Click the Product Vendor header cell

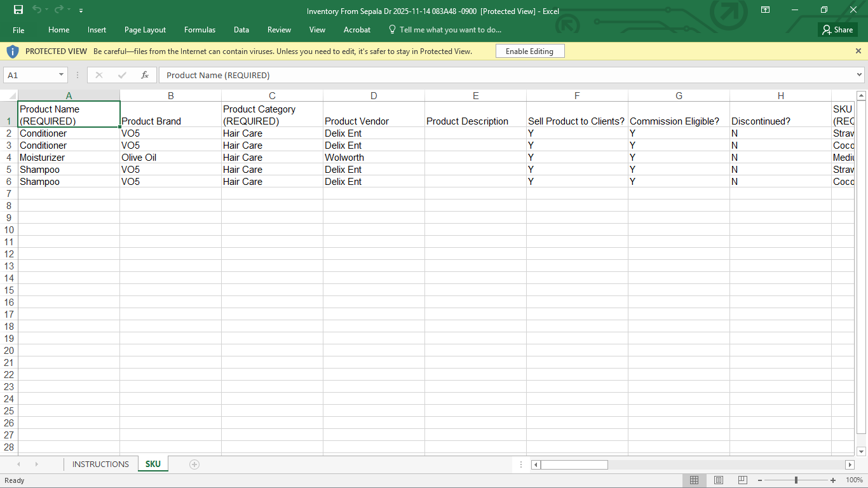[x=374, y=115]
